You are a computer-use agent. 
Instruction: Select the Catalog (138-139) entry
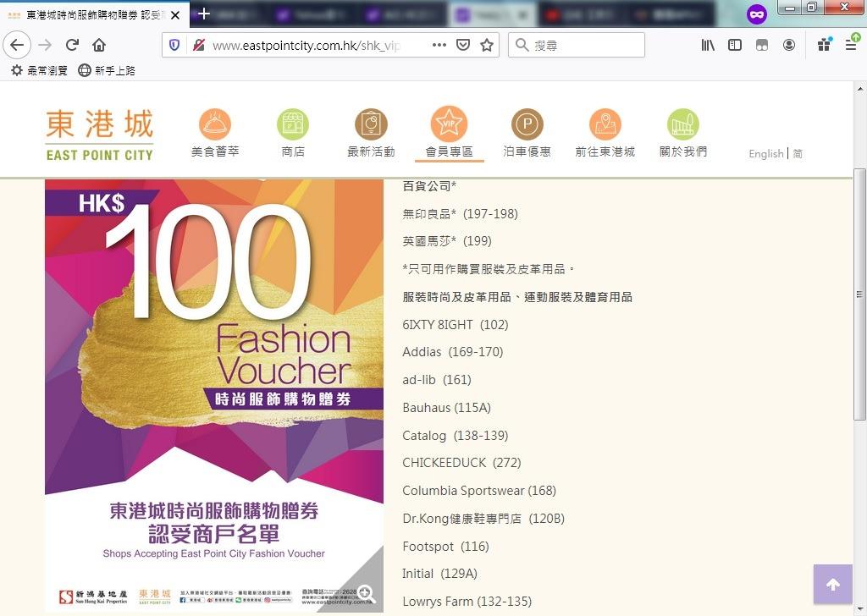coord(455,435)
